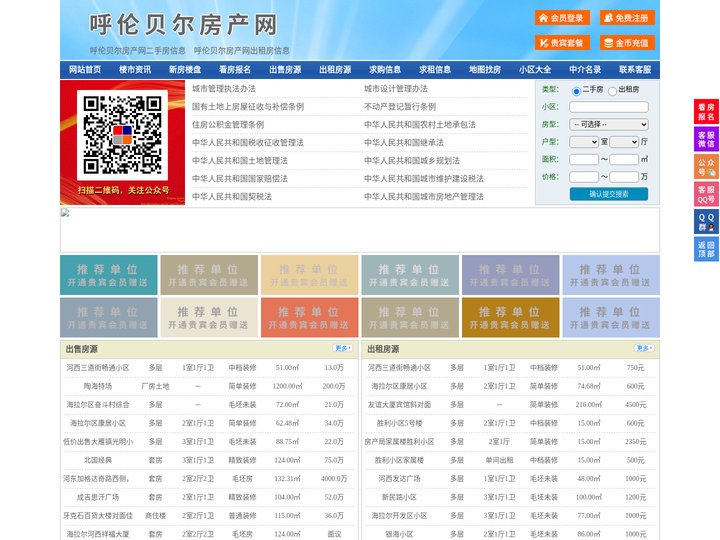The height and width of the screenshot is (540, 720).
Task: Click the 金币充值 coin recharge button
Action: (x=627, y=43)
